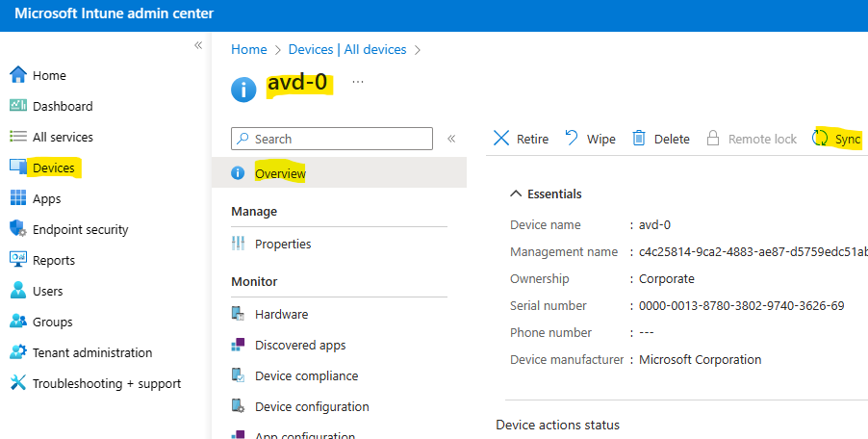
Task: Click the Retire button label
Action: tap(532, 140)
